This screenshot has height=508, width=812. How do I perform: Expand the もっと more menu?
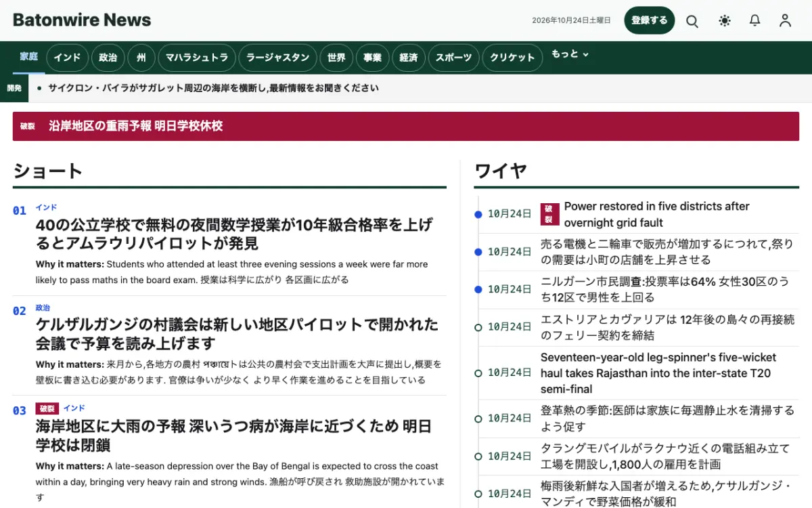tap(570, 54)
